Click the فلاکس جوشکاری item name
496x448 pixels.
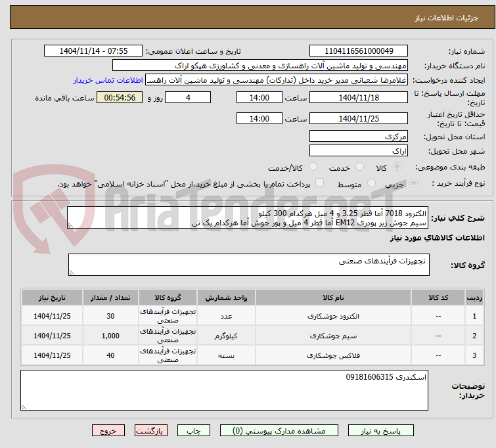[x=334, y=355]
